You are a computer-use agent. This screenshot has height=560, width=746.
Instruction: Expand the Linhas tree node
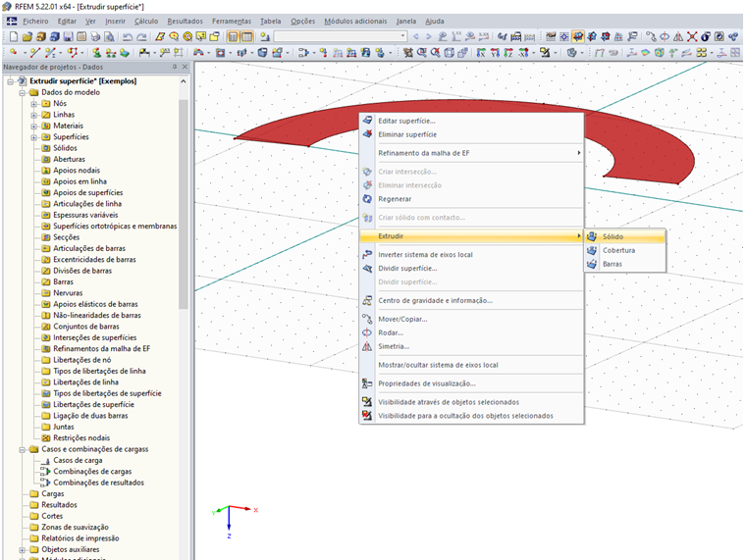[33, 115]
